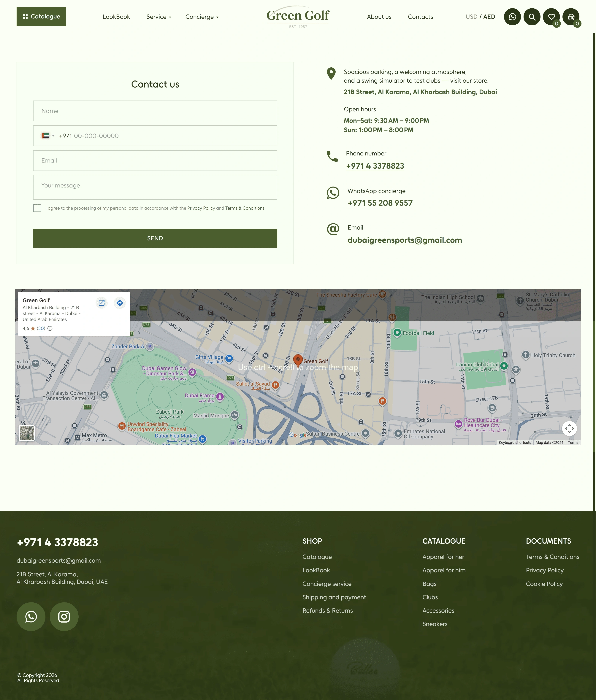Viewport: 596px width, 700px height.
Task: Switch currency to AED
Action: (x=489, y=17)
